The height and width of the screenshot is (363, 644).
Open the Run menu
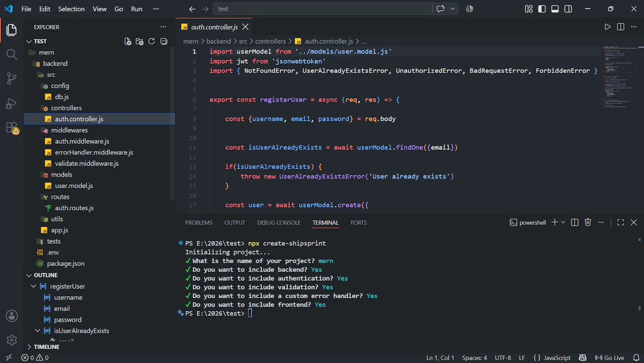pyautogui.click(x=136, y=9)
